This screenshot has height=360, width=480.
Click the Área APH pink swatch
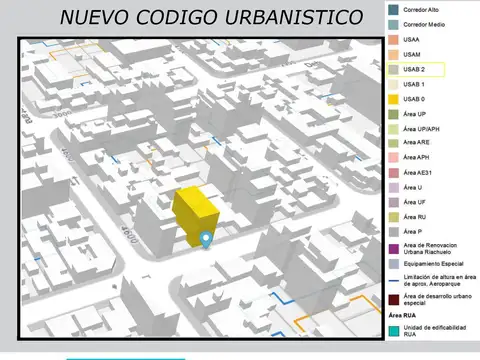(x=393, y=157)
